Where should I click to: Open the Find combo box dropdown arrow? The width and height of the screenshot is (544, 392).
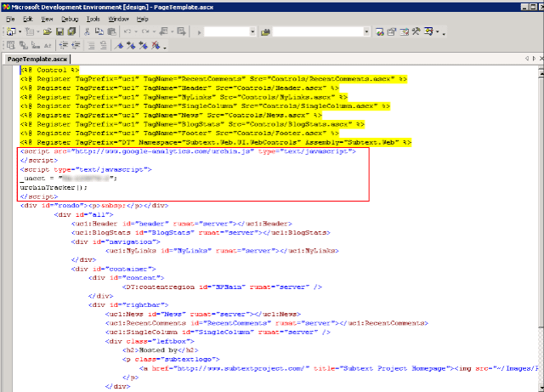point(366,32)
